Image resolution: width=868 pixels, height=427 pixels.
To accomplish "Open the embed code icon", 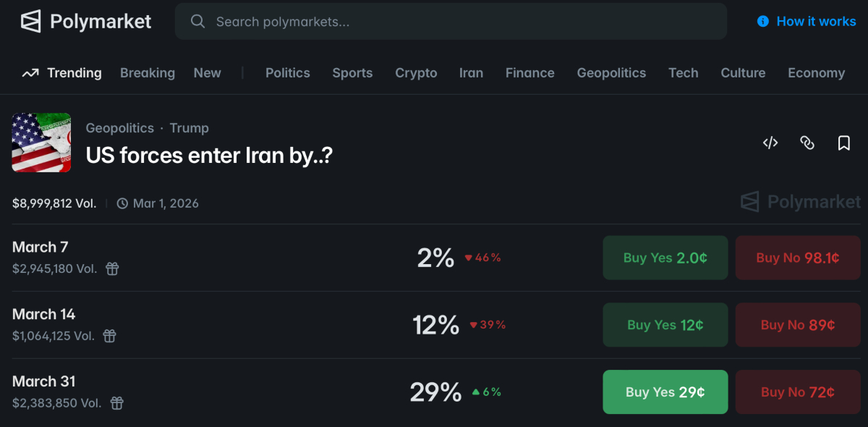I will point(770,143).
